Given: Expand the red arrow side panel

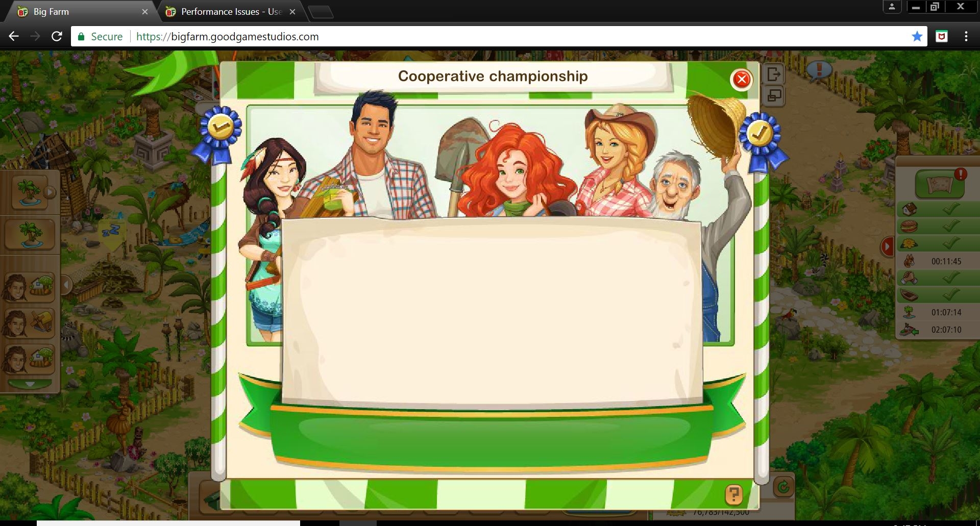Looking at the screenshot, I should point(887,246).
